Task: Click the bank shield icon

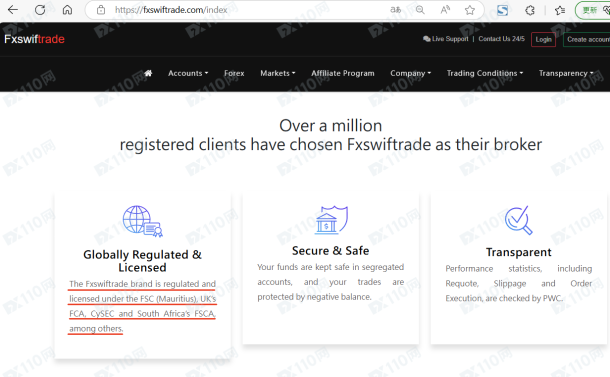Action: [x=331, y=220]
